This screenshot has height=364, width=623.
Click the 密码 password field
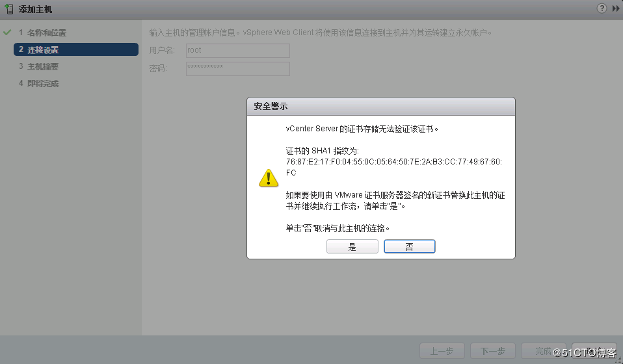[238, 69]
